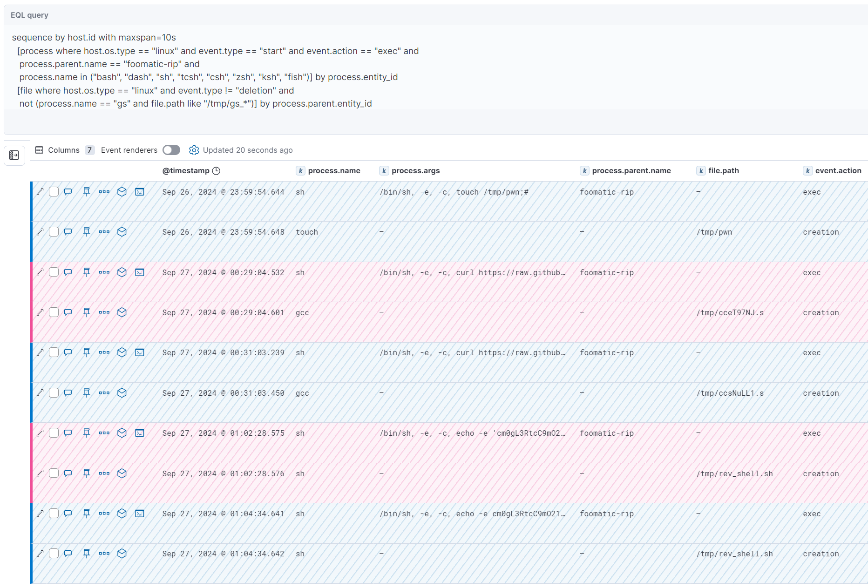Open the timeline settings gear icon
868x588 pixels.
click(194, 150)
